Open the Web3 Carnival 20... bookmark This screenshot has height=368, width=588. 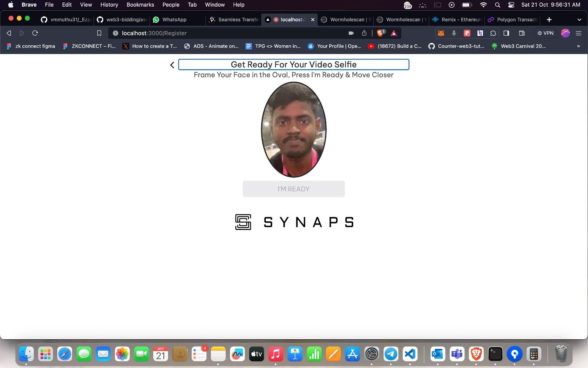click(x=519, y=46)
